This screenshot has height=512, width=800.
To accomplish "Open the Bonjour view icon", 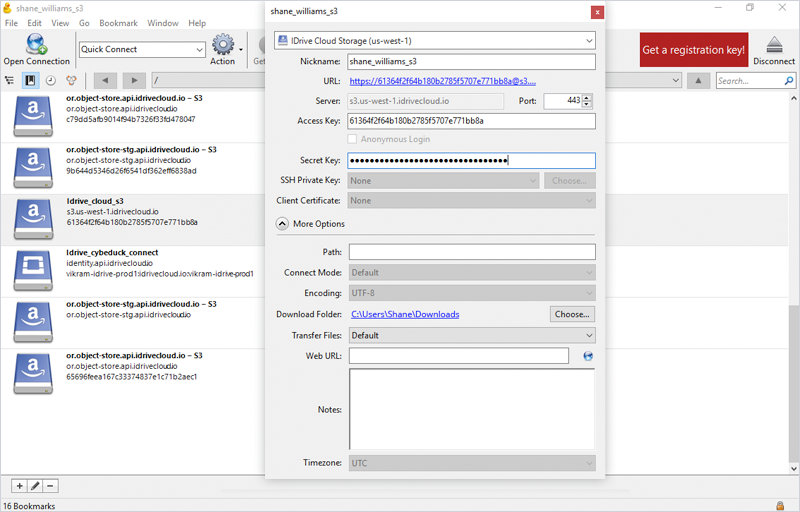I will (x=71, y=81).
